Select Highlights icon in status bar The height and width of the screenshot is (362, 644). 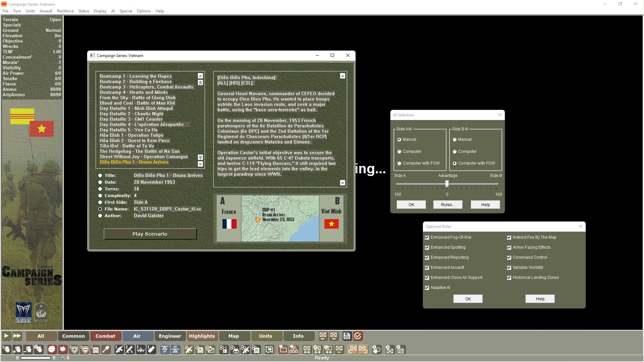[201, 336]
